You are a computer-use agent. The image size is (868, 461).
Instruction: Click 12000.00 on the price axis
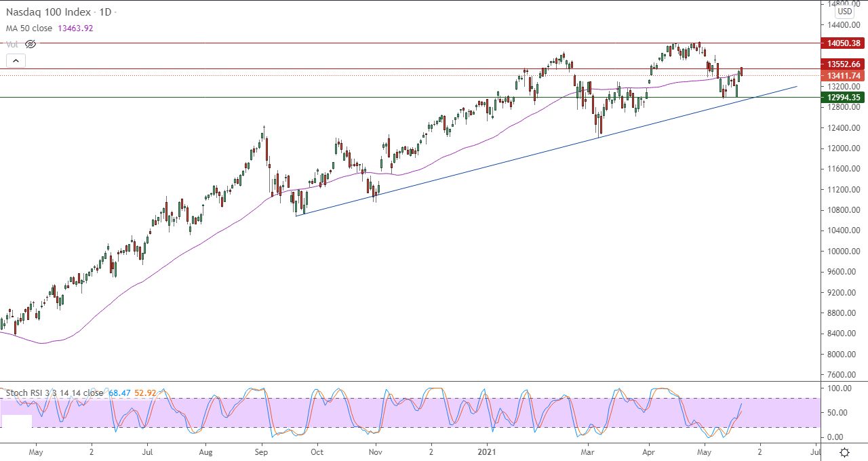pos(843,148)
